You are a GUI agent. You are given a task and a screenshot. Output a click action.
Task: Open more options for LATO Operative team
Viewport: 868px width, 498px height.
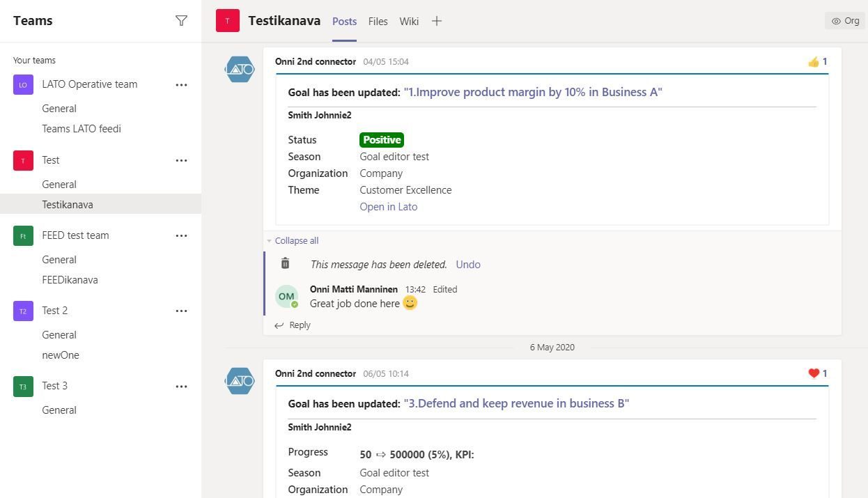coord(181,85)
